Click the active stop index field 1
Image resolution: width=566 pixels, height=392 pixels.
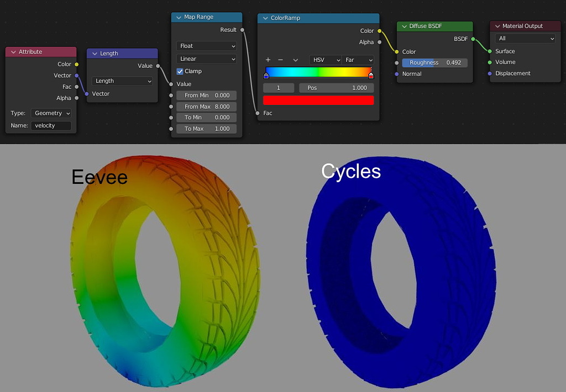coord(279,88)
